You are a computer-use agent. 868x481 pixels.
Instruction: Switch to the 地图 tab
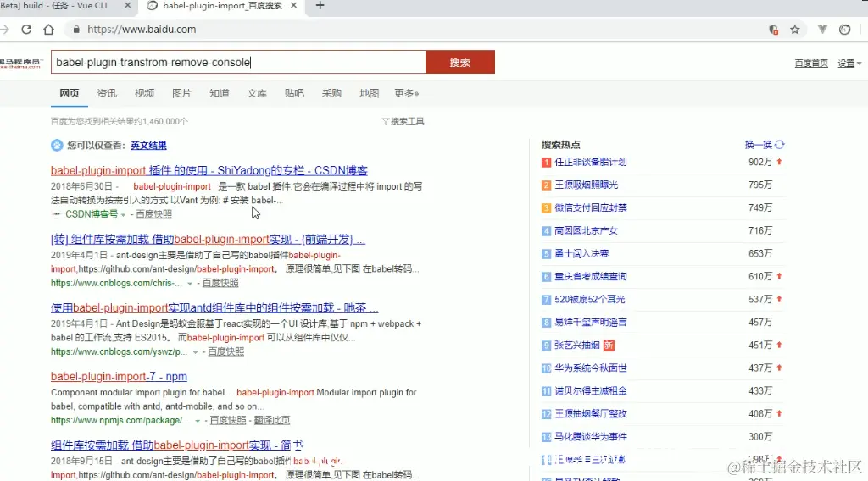(370, 93)
